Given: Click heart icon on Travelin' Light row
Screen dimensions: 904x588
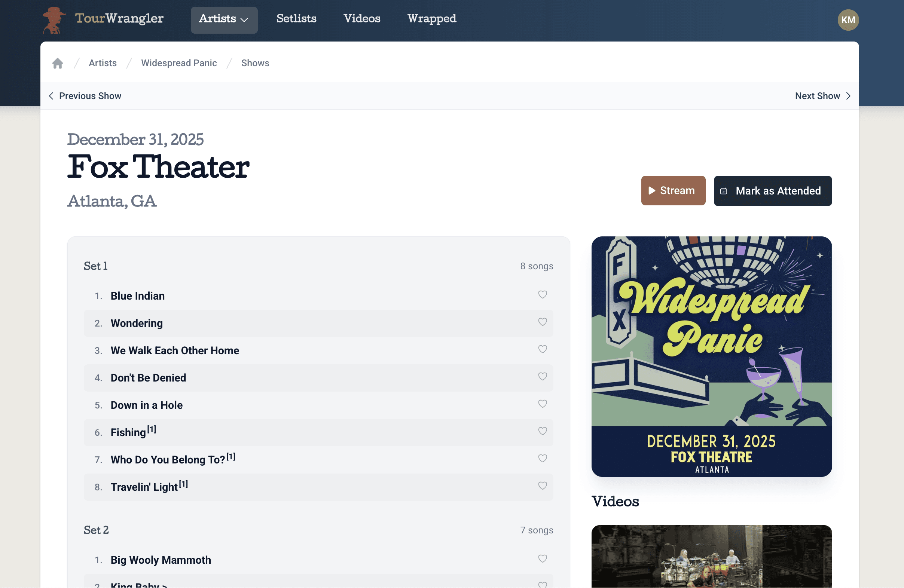Looking at the screenshot, I should click(543, 486).
